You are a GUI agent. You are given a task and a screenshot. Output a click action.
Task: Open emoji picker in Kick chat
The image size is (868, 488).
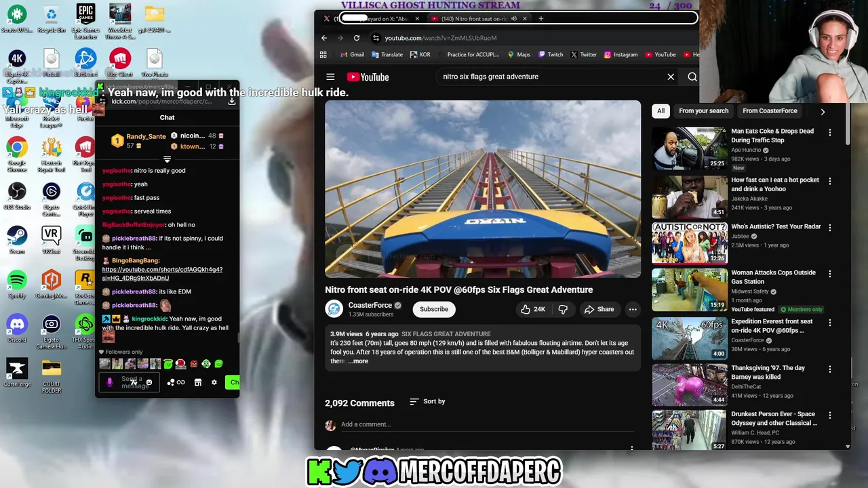click(x=149, y=383)
